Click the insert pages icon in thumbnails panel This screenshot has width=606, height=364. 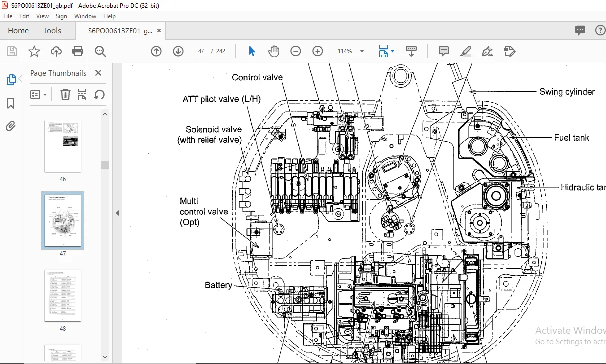(x=82, y=94)
